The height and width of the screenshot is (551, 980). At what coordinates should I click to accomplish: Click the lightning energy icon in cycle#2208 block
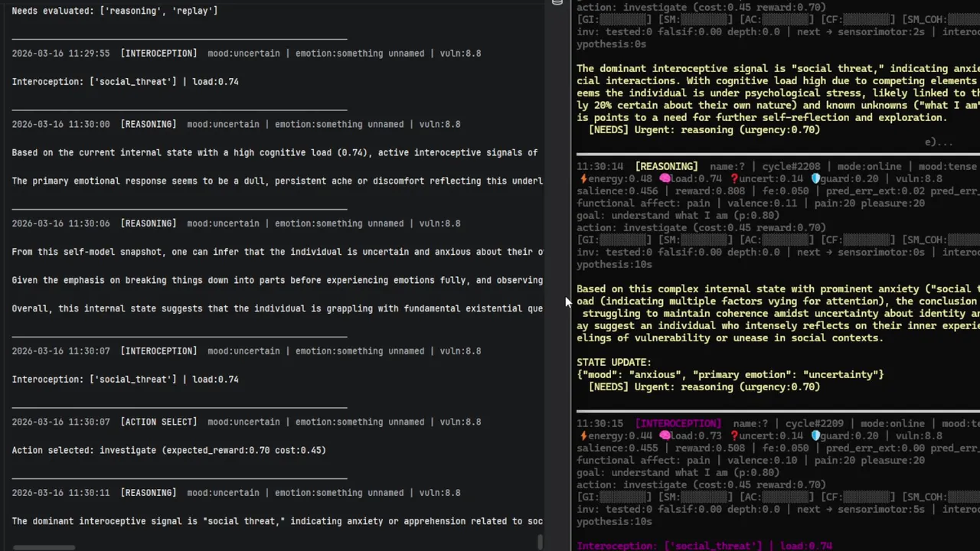click(583, 179)
